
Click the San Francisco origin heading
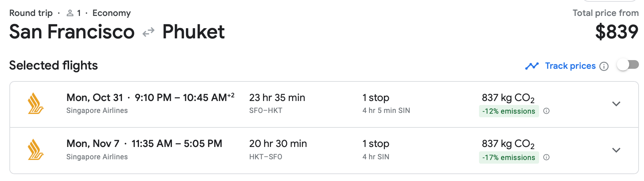72,32
